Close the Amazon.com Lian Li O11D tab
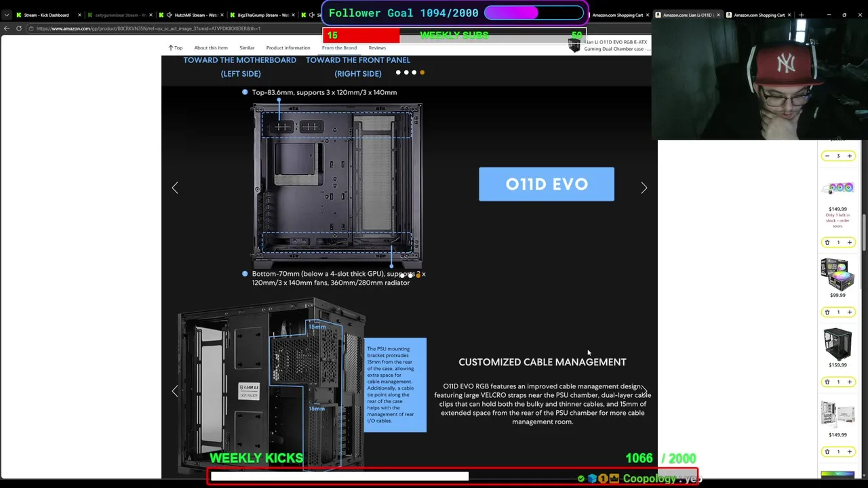Screen dimensions: 868x488 coord(718,15)
